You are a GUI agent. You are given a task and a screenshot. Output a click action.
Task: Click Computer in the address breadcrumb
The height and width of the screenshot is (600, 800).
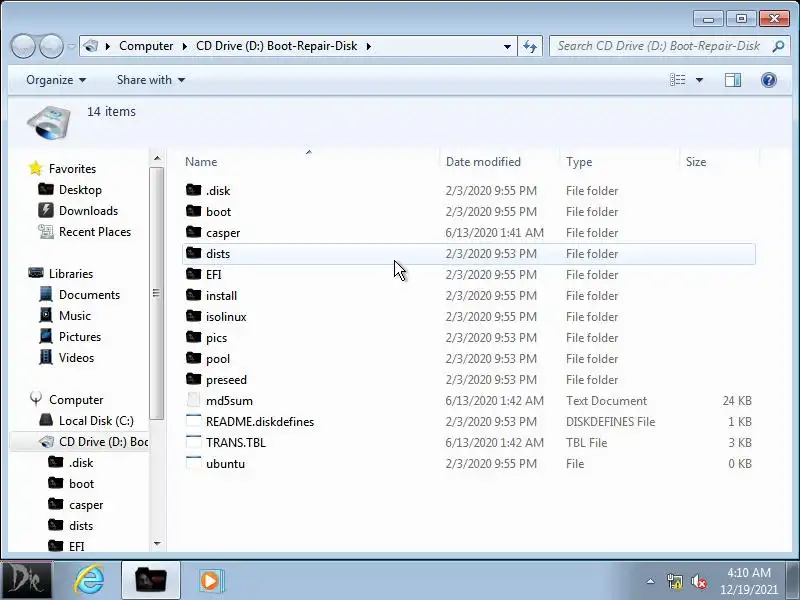point(146,46)
